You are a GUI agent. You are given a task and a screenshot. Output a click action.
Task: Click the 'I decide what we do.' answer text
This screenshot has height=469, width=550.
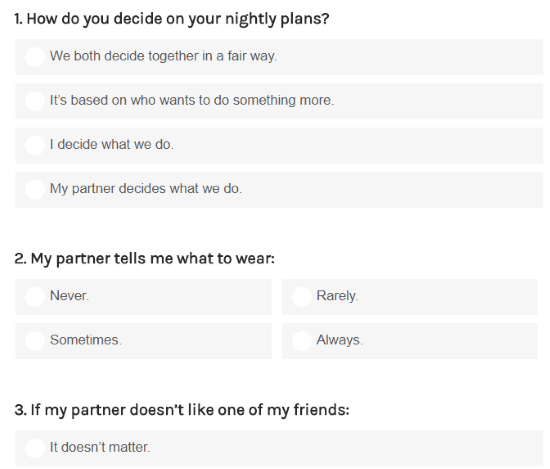click(112, 145)
